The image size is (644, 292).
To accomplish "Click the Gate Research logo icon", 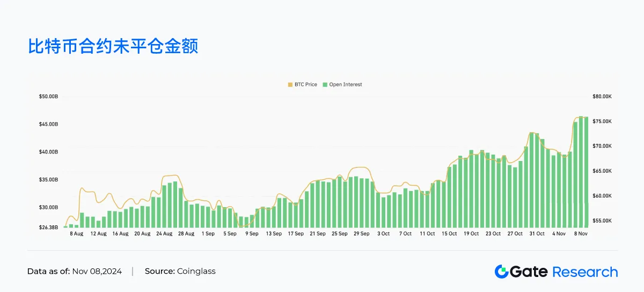I will 501,272.
